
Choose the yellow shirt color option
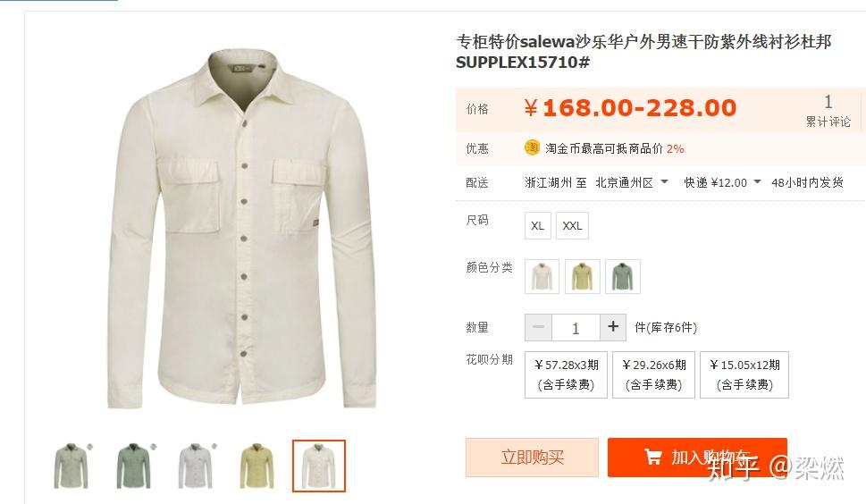tap(582, 276)
